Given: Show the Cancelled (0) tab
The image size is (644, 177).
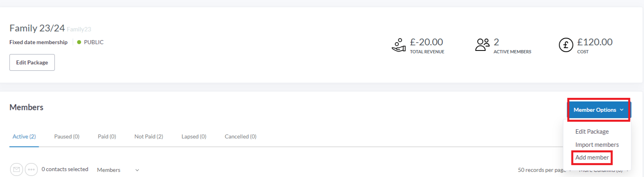Looking at the screenshot, I should pyautogui.click(x=240, y=136).
